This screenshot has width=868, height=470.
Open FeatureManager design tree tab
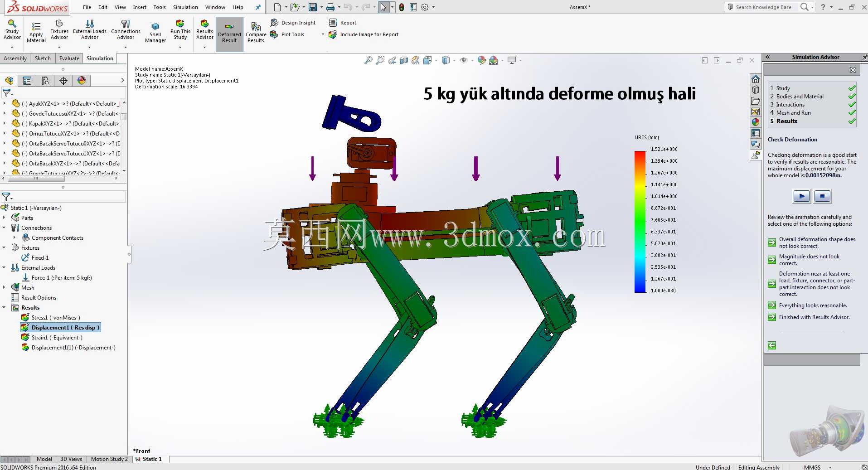(9, 81)
